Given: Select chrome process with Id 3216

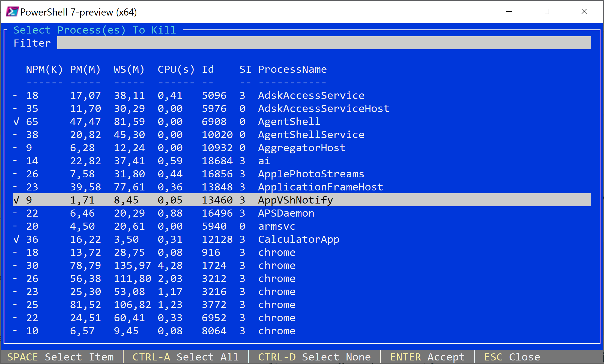Looking at the screenshot, I should 277,292.
